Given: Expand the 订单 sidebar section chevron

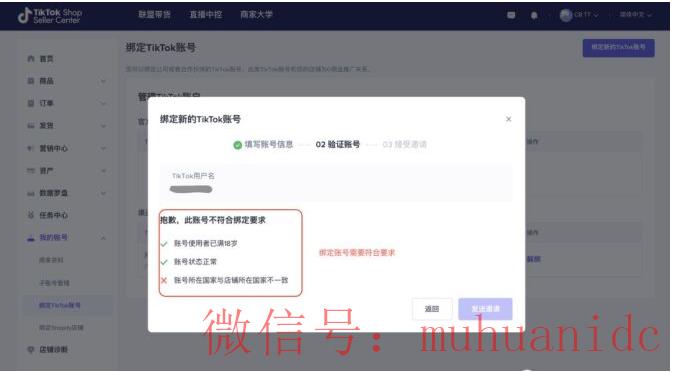Looking at the screenshot, I should [x=103, y=103].
